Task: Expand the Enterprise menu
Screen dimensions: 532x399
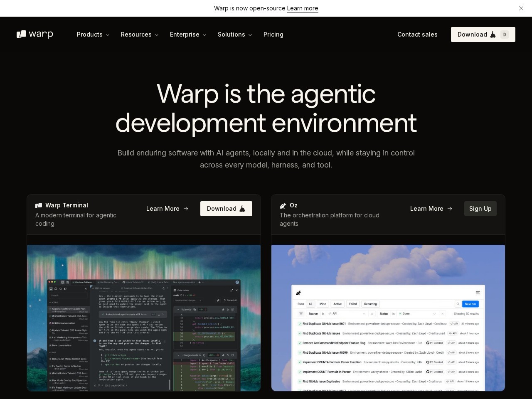Action: coord(188,34)
